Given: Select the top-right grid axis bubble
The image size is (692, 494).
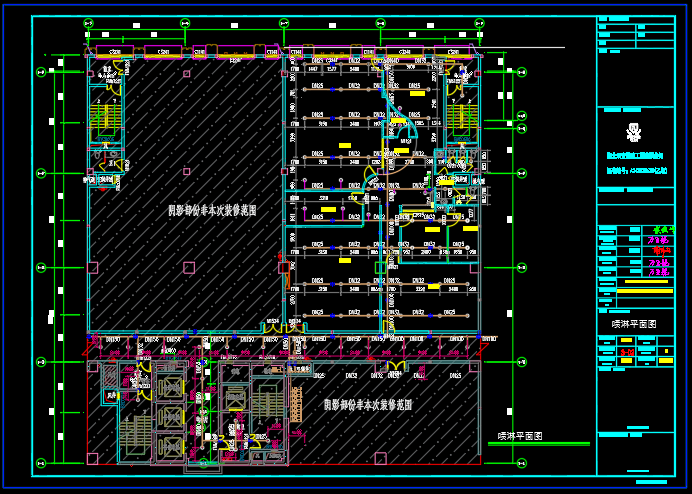Looking at the screenshot, I should pyautogui.click(x=478, y=23).
